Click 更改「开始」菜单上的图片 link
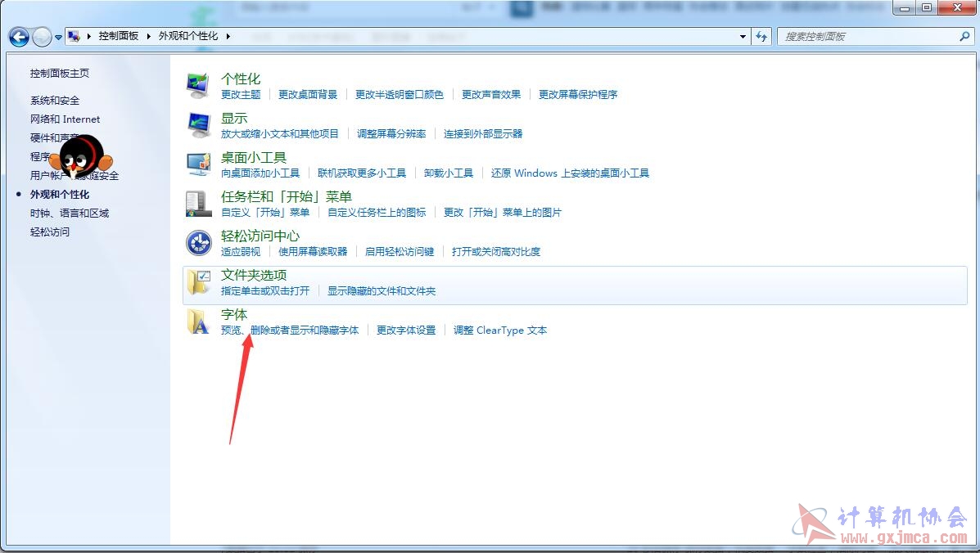 click(x=503, y=213)
